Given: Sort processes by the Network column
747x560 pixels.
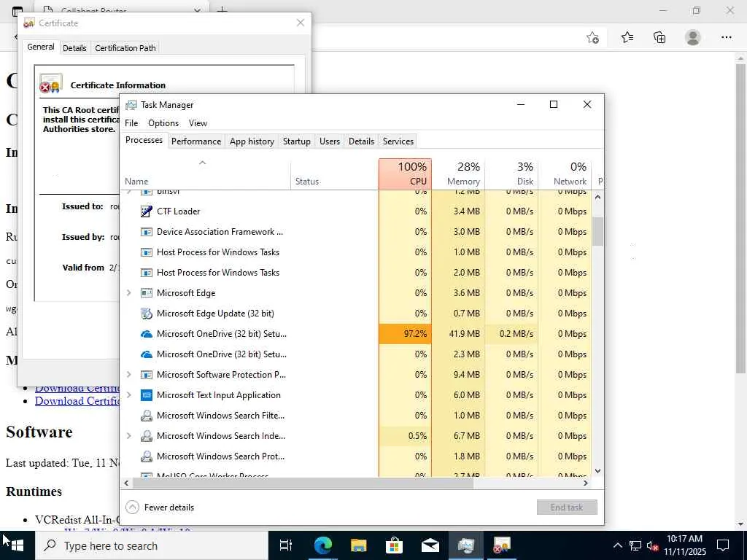Looking at the screenshot, I should pos(565,174).
